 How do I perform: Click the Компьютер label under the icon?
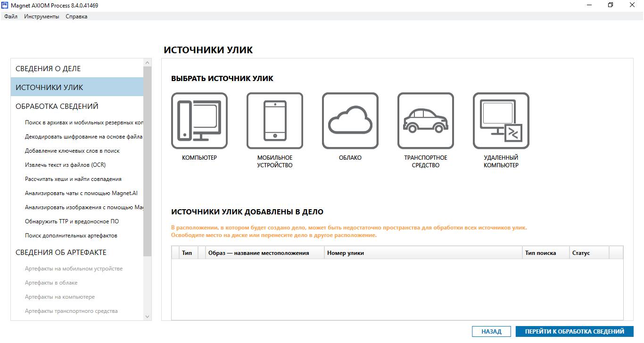coord(199,158)
